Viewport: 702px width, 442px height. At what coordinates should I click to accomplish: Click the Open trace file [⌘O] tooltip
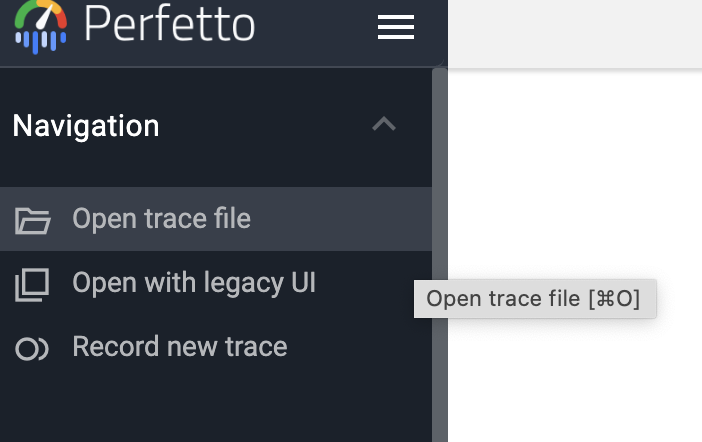[534, 299]
